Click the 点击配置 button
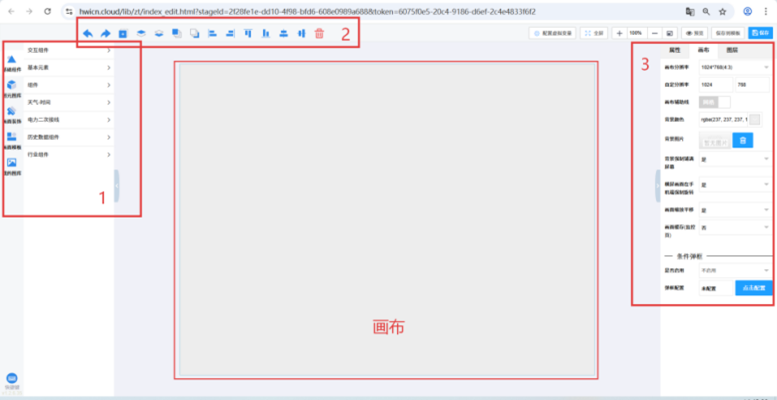 tap(753, 287)
